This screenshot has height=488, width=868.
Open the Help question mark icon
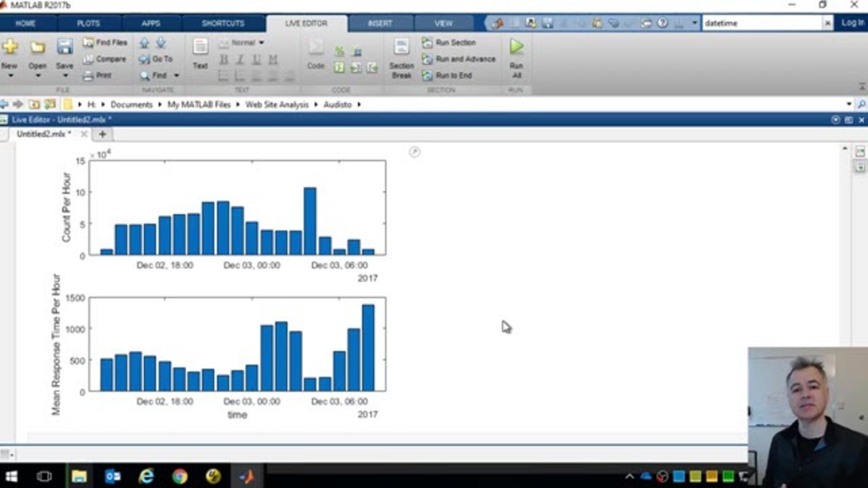pyautogui.click(x=663, y=23)
